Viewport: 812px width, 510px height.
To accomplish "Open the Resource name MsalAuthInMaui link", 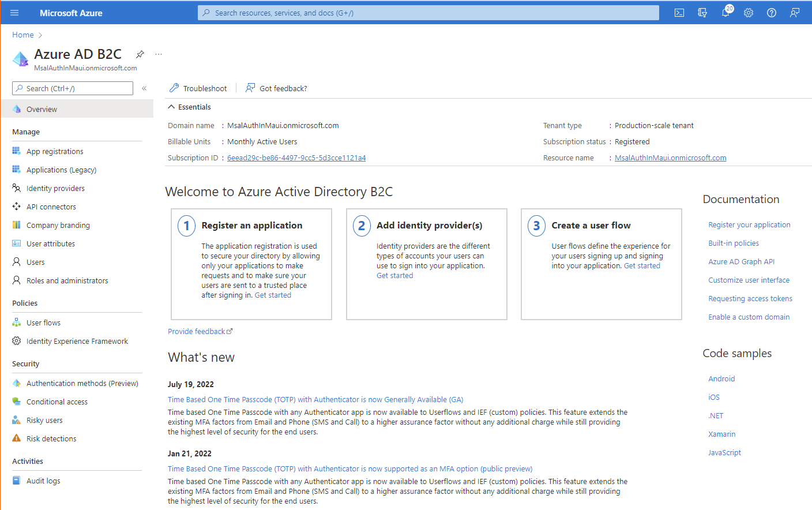I will [x=671, y=157].
